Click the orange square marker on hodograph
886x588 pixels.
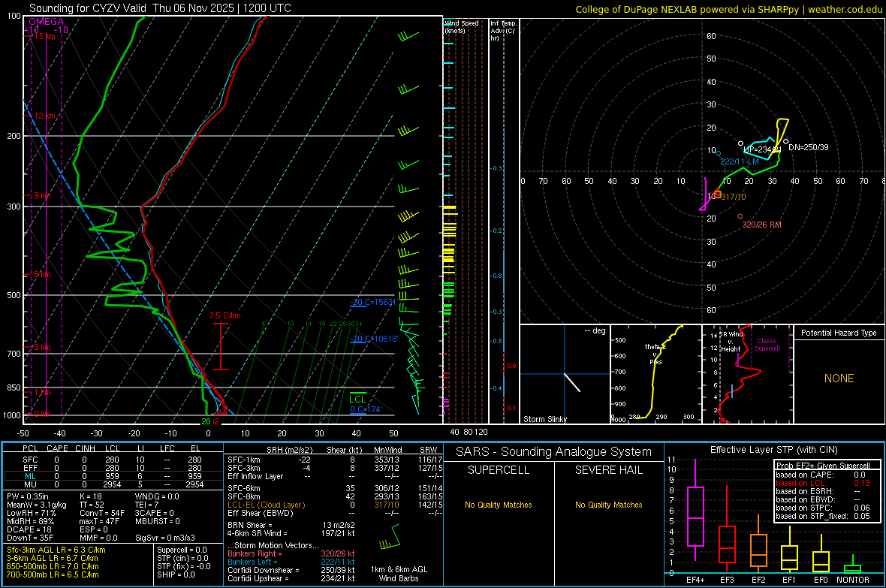point(718,194)
